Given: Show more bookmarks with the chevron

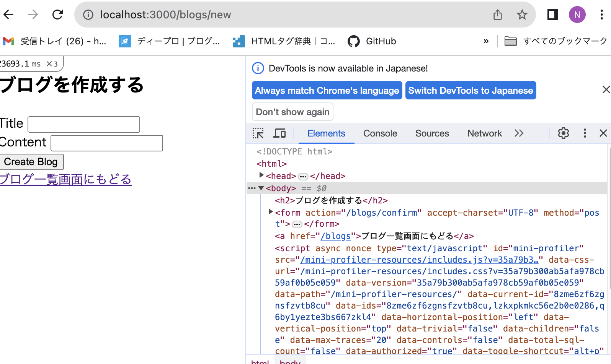Looking at the screenshot, I should click(x=486, y=41).
